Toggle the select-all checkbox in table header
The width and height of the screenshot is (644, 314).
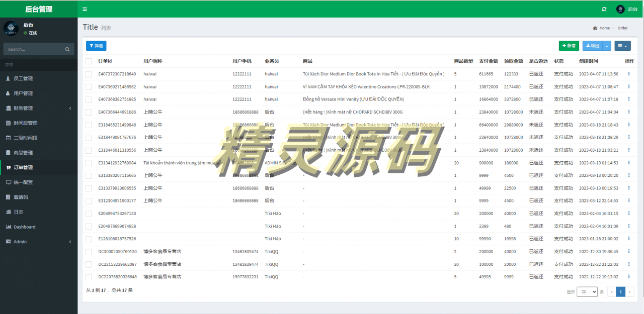(89, 61)
